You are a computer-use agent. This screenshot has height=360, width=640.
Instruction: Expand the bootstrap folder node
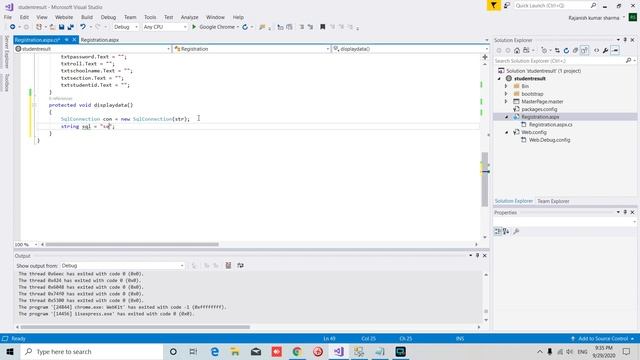[x=506, y=94]
